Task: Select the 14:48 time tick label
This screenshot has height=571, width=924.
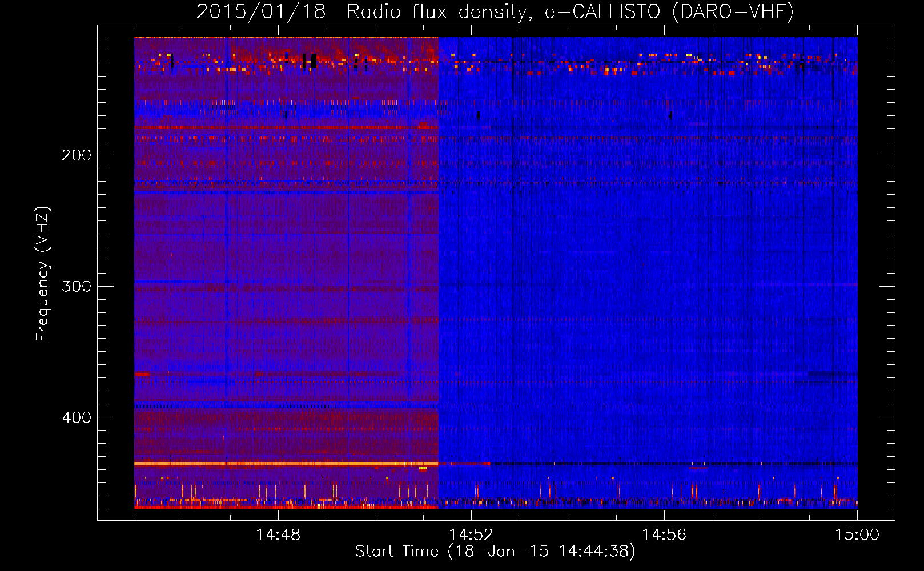Action: [278, 535]
